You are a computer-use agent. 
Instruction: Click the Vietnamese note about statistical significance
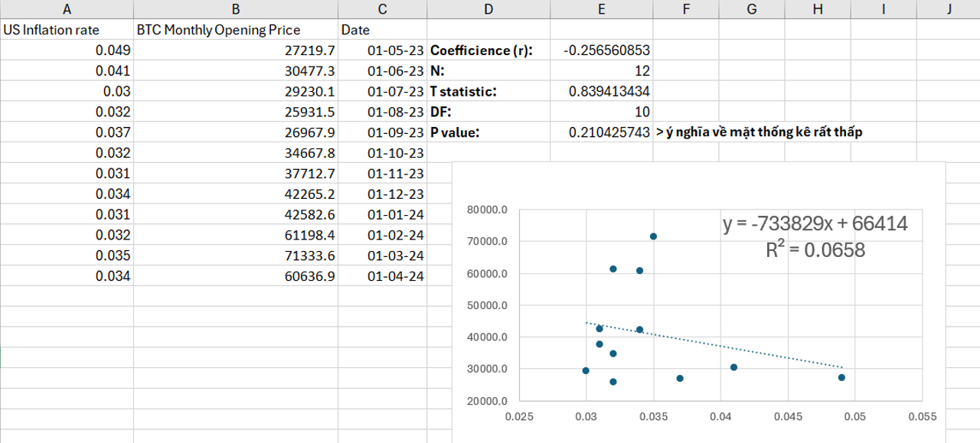click(x=759, y=132)
